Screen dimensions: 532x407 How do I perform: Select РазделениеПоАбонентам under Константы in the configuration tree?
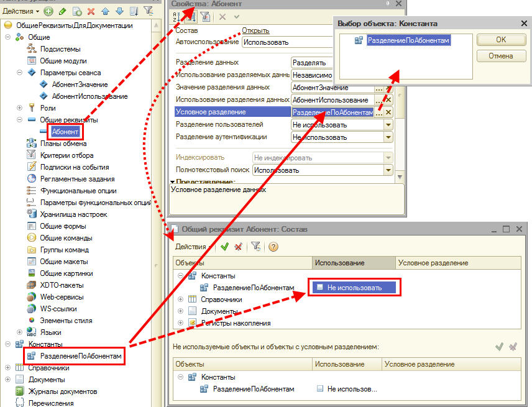coord(81,356)
